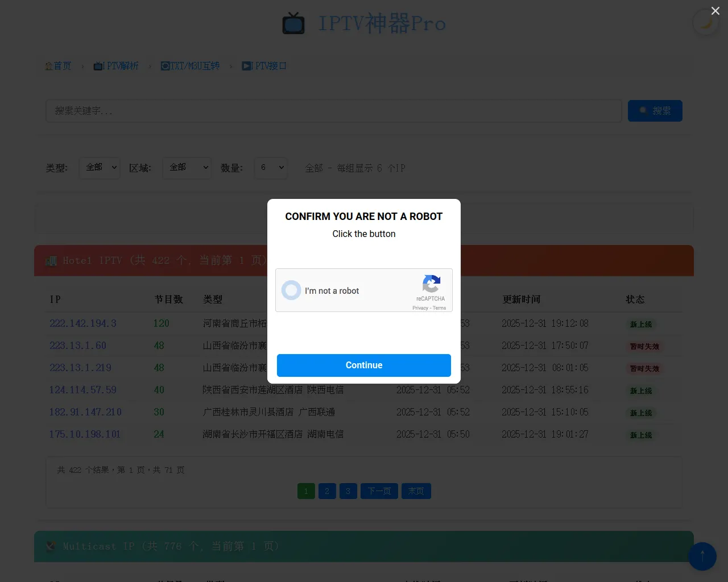Open the reCAPTCHA Terms link

tap(440, 308)
